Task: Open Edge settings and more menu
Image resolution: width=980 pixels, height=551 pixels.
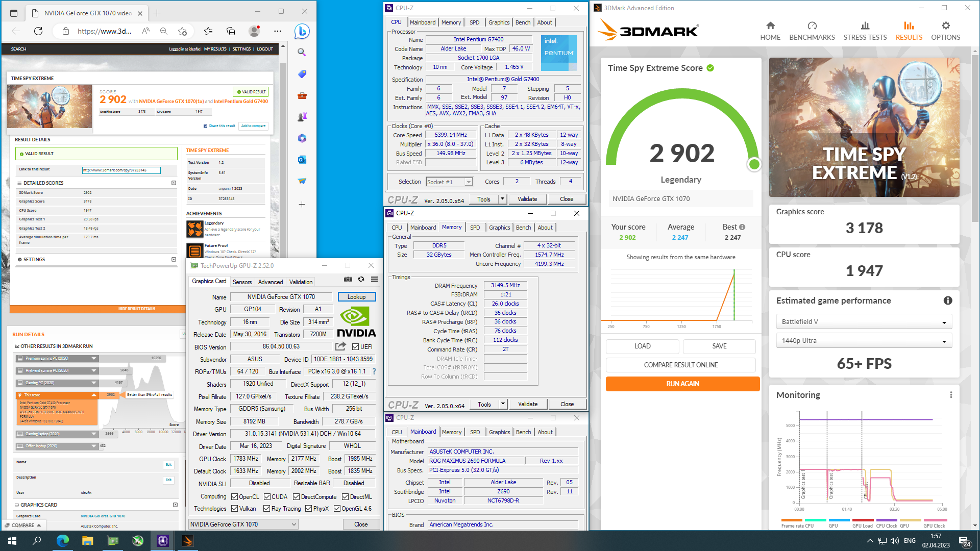Action: 278,31
